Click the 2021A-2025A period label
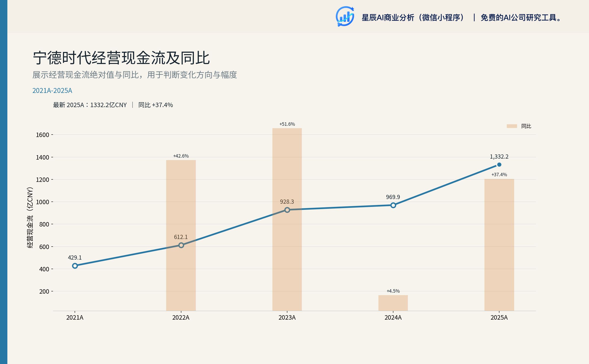Viewport: 589px width, 364px height. (x=52, y=91)
